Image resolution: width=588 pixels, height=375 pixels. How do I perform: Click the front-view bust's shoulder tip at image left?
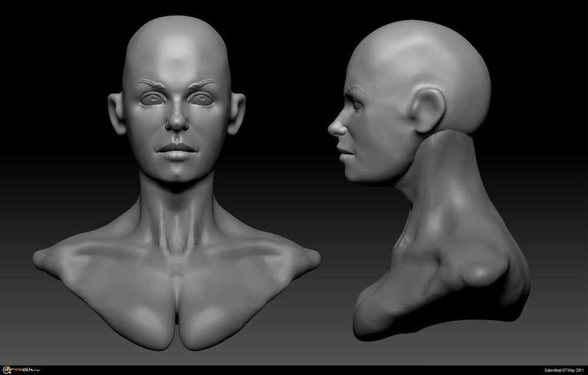click(42, 259)
